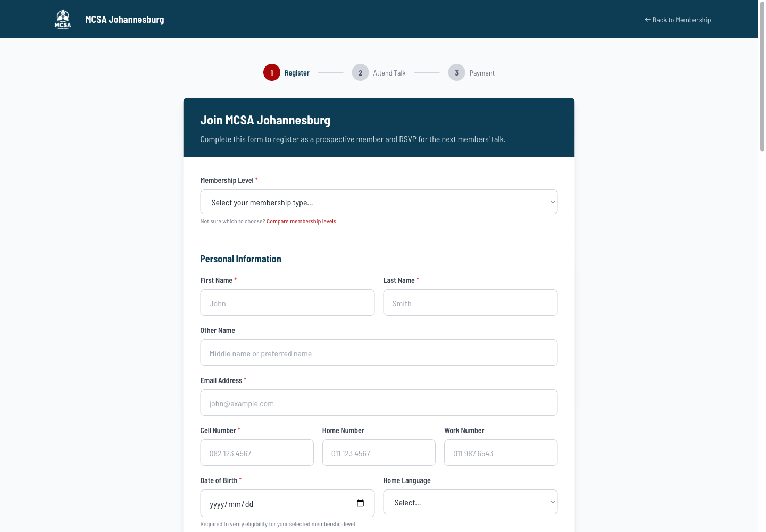
Task: Click the Membership Level label
Action: pos(227,180)
